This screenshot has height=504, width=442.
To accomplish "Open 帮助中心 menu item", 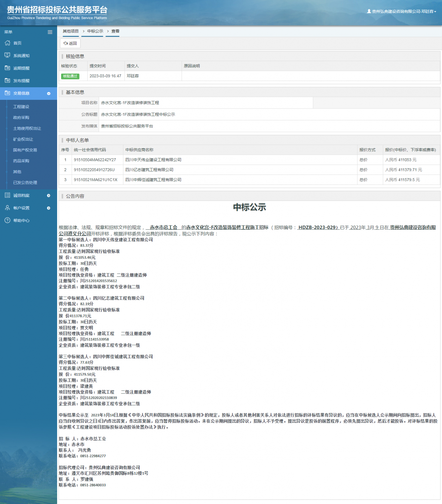I will coord(21,221).
